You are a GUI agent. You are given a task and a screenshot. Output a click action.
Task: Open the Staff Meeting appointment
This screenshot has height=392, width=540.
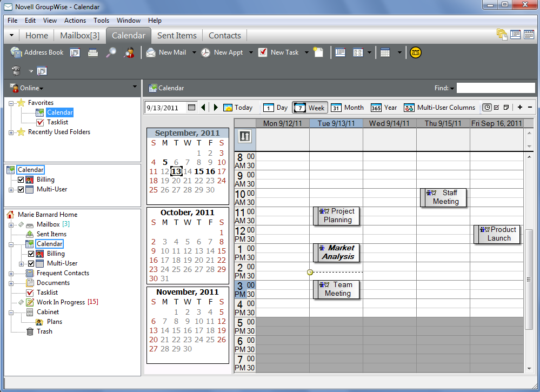tap(443, 197)
